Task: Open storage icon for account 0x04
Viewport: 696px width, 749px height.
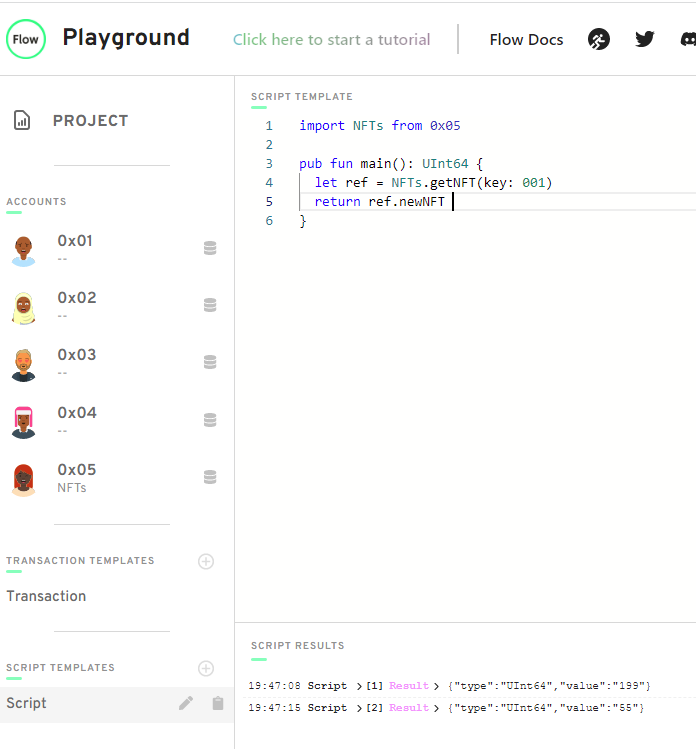Action: click(x=210, y=420)
